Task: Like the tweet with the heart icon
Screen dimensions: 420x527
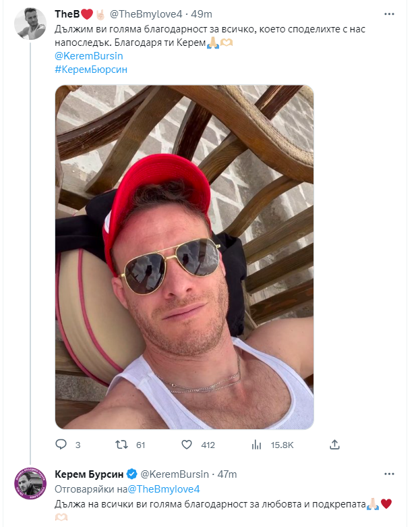Action: [x=187, y=445]
